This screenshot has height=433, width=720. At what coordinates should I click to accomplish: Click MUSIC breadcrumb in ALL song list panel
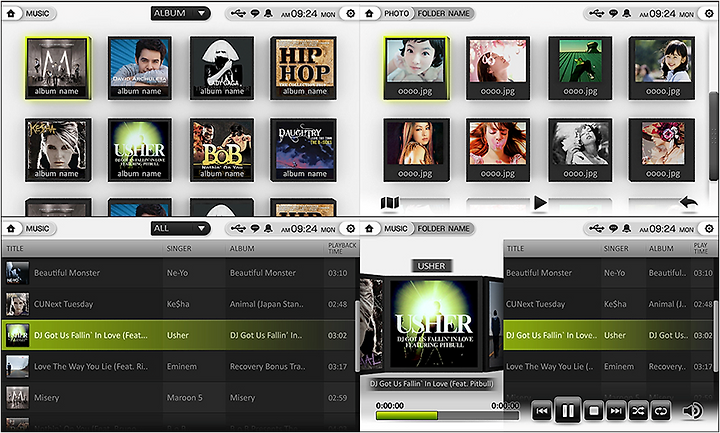(x=37, y=228)
